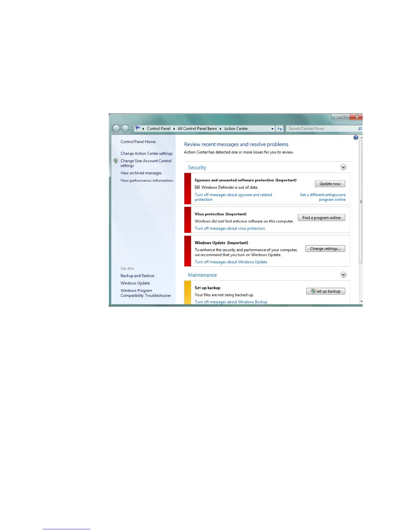The height and width of the screenshot is (532, 411).
Task: Click 'Your files are not being backed up.'
Action: [x=224, y=295]
